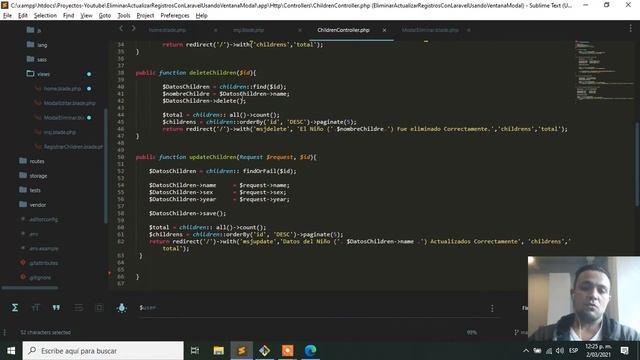Open the Edit menu
Screen dimensions: 640x360
pos(23,16)
